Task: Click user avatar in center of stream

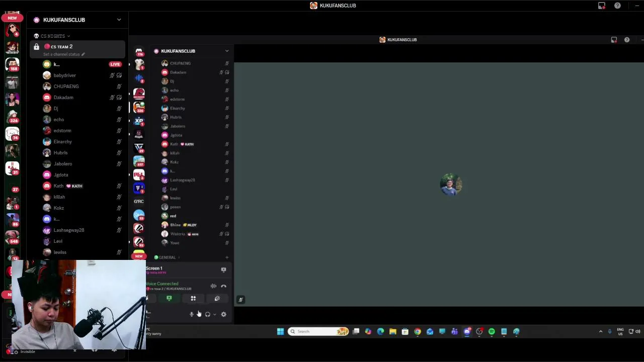Action: [x=451, y=185]
